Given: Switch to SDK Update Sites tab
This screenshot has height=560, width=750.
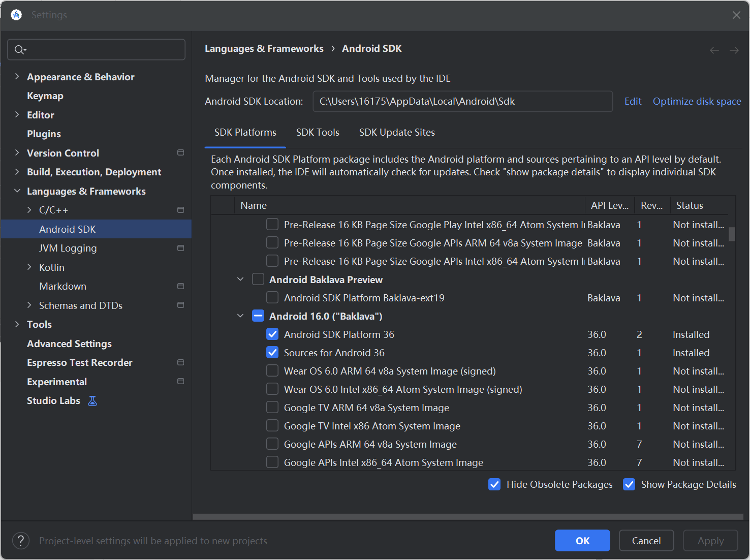Looking at the screenshot, I should point(397,133).
